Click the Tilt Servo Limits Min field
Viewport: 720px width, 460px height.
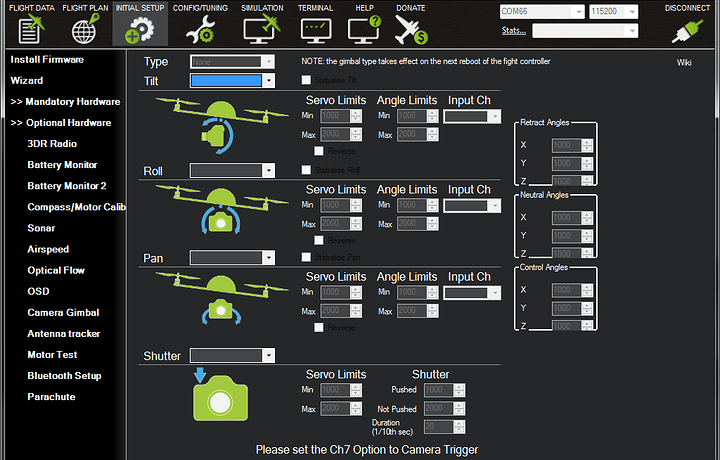(341, 116)
